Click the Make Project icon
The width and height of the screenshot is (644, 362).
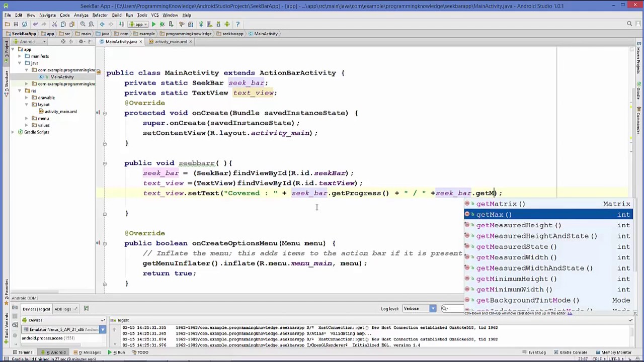[121, 24]
